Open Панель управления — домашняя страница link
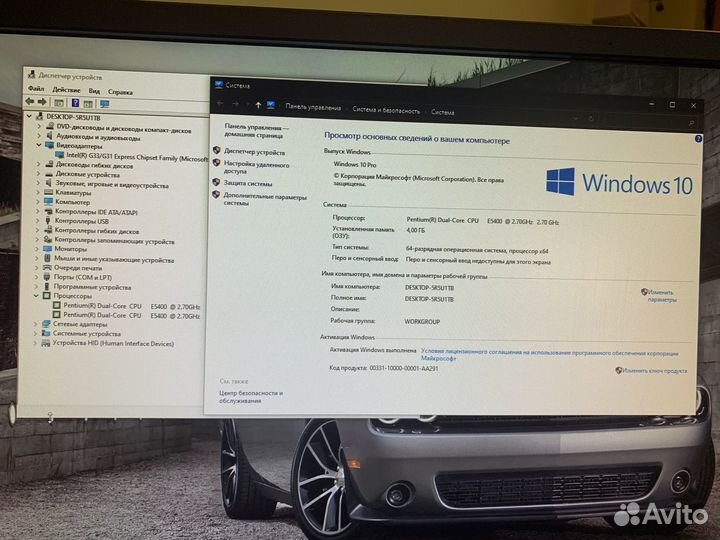Screen dimensions: 720x540 click(x=256, y=130)
